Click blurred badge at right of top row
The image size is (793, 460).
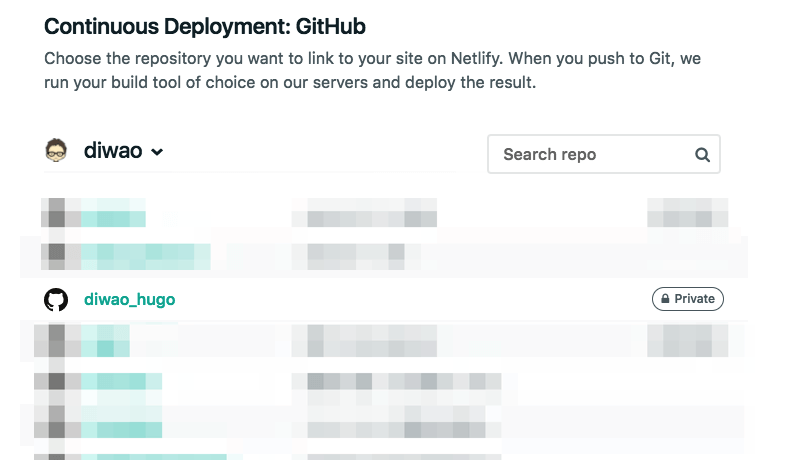[x=687, y=213]
